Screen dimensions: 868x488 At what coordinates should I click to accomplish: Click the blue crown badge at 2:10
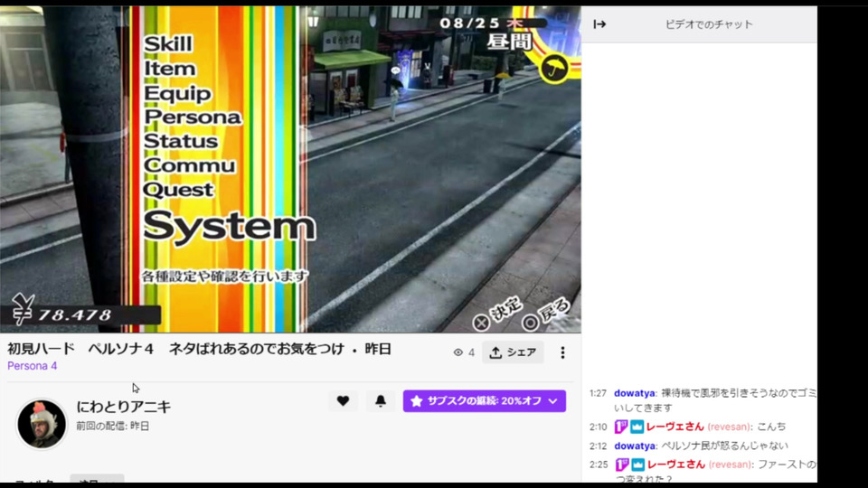pos(637,427)
